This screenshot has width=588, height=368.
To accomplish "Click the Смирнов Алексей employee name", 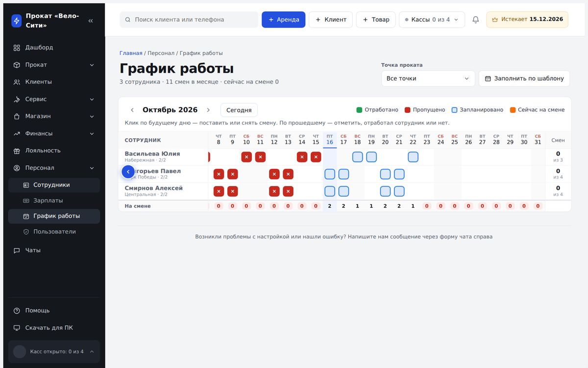I will point(154,188).
